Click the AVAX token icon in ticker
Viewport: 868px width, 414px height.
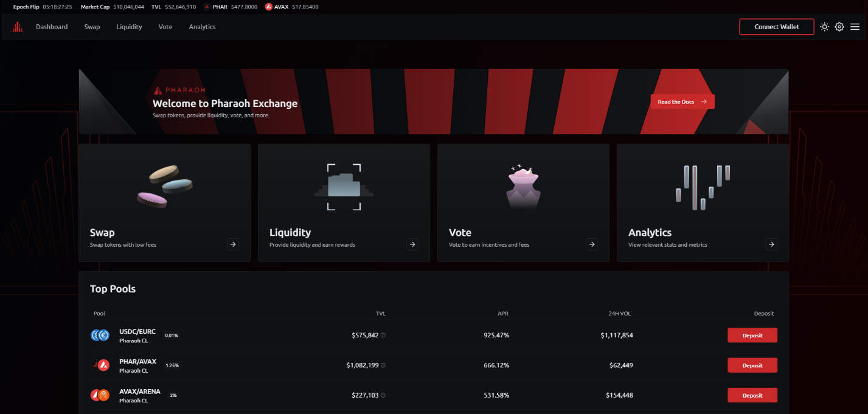[x=269, y=7]
